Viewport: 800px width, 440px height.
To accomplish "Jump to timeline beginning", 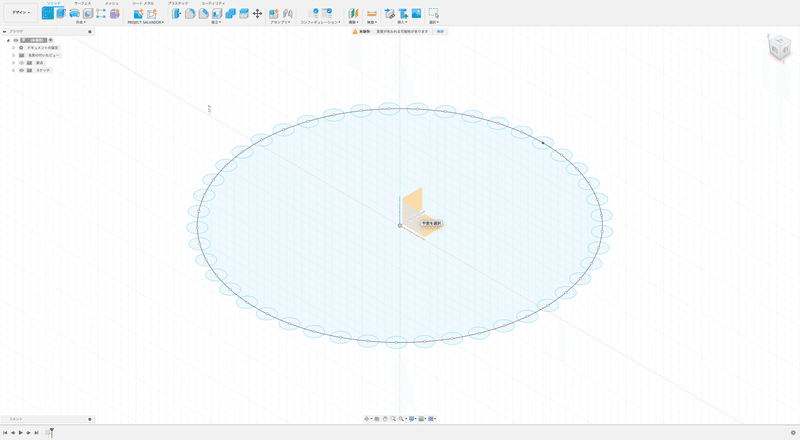I will tap(5, 433).
